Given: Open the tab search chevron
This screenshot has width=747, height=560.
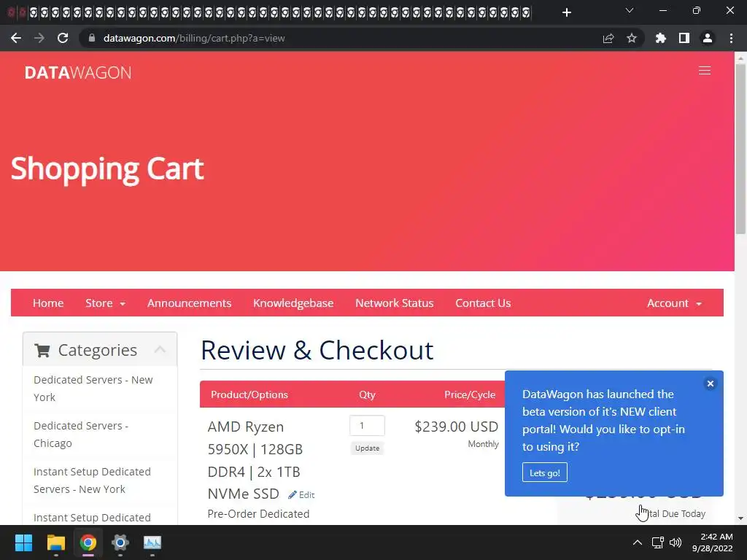Looking at the screenshot, I should click(x=630, y=10).
